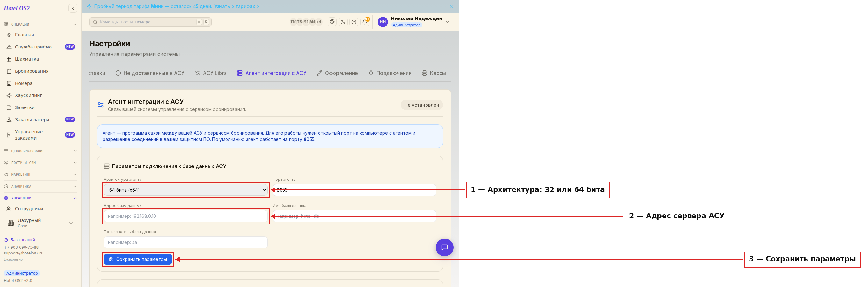Open Главная in the sidebar

pyautogui.click(x=41, y=35)
